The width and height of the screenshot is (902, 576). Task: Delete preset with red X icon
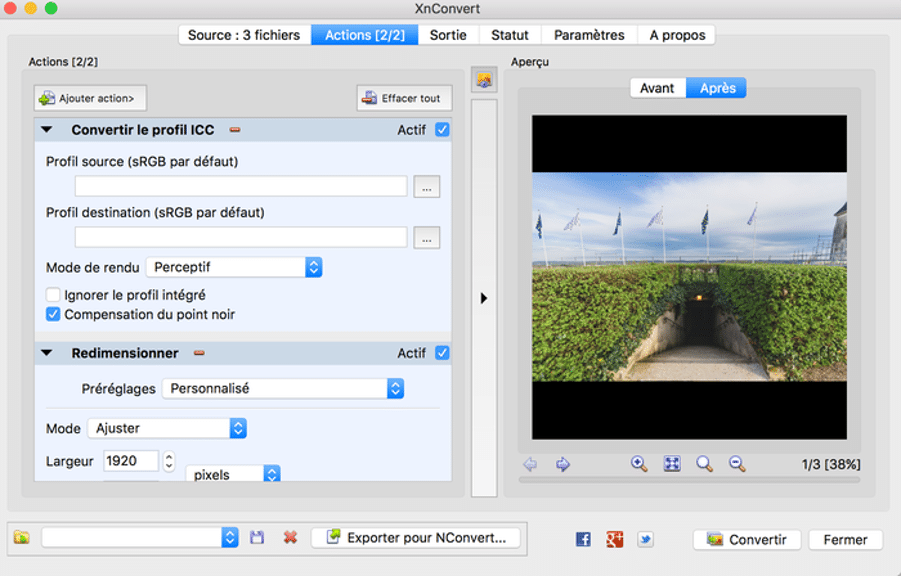[290, 538]
